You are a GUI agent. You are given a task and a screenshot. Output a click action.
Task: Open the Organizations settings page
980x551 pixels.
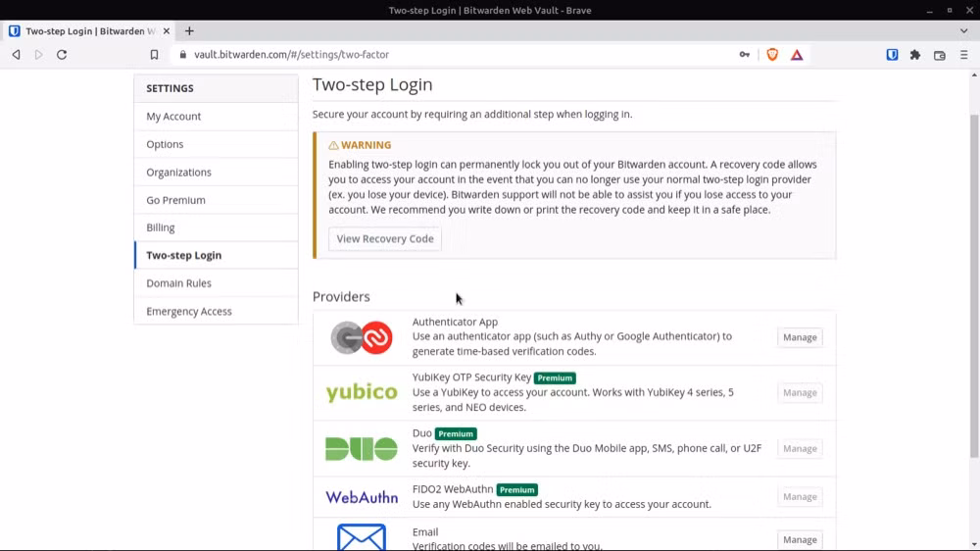pos(217,172)
